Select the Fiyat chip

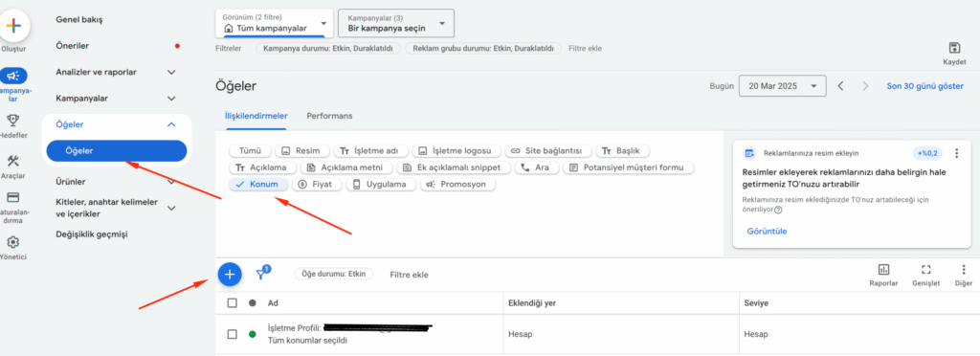pos(318,185)
